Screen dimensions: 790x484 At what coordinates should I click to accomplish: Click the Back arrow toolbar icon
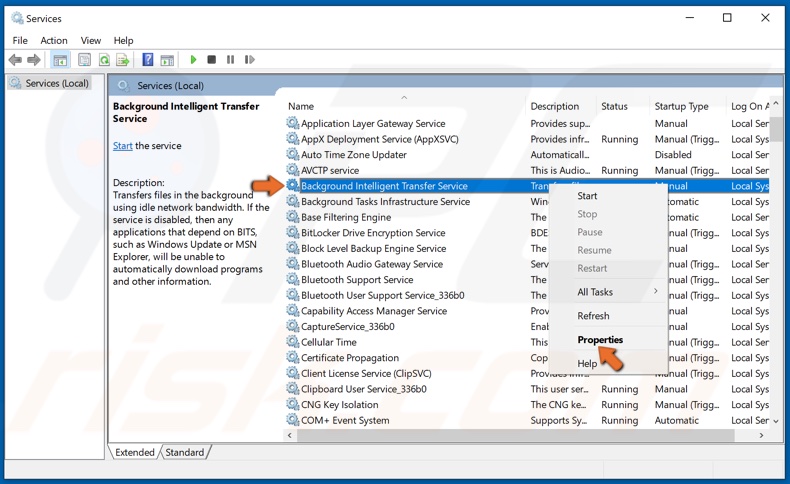click(x=15, y=60)
